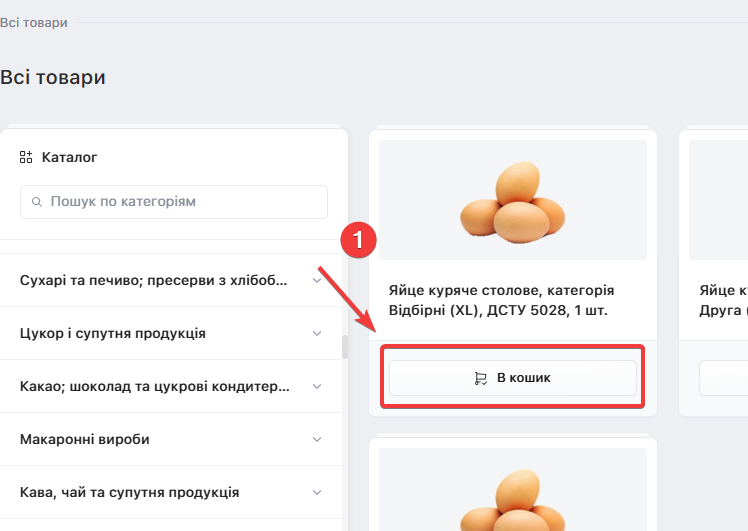Expand the Макаронні вироби chevron

[317, 439]
